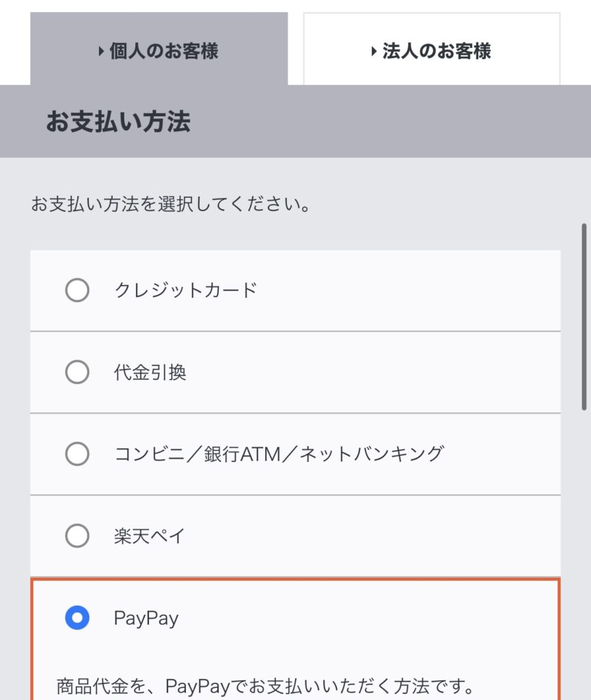This screenshot has height=700, width=591.
Task: Click the クレジットカード label text
Action: pyautogui.click(x=185, y=291)
